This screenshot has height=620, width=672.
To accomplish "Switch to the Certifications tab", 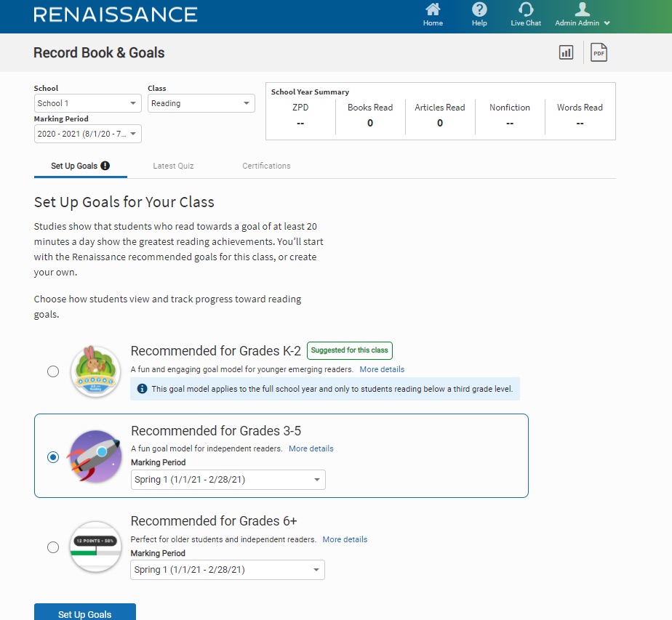I will click(266, 166).
